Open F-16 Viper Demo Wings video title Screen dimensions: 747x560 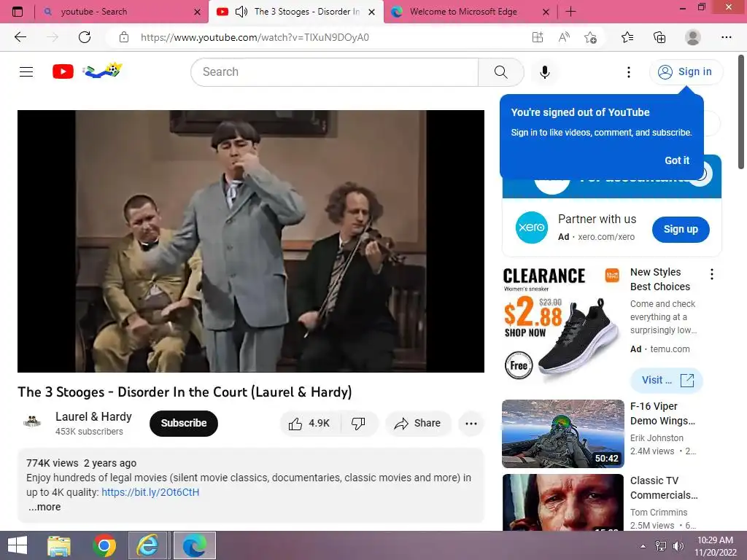click(x=662, y=414)
